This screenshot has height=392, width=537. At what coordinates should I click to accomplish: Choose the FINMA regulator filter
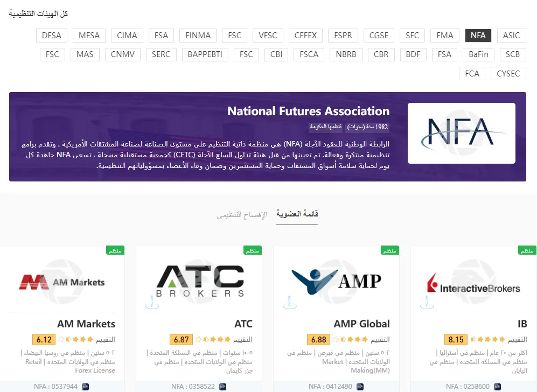point(198,36)
